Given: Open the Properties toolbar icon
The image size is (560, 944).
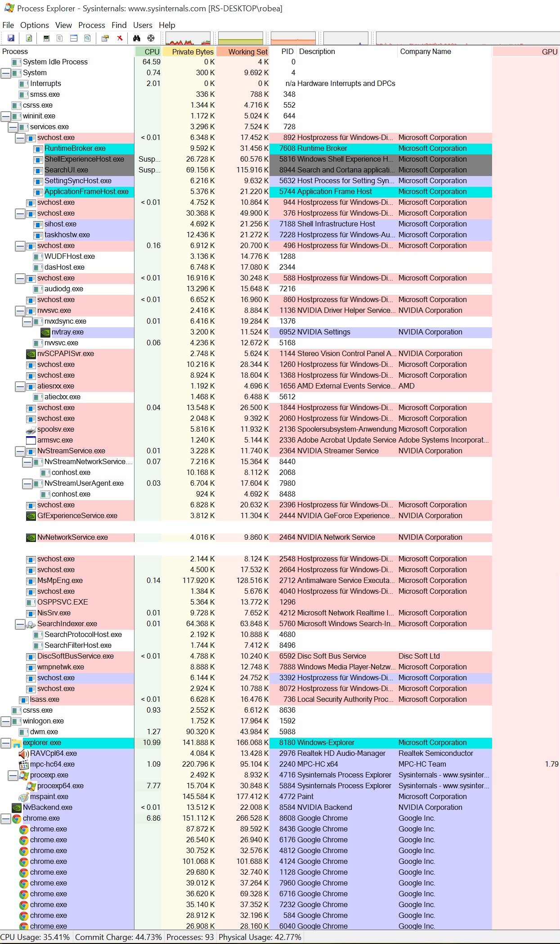Looking at the screenshot, I should (105, 38).
